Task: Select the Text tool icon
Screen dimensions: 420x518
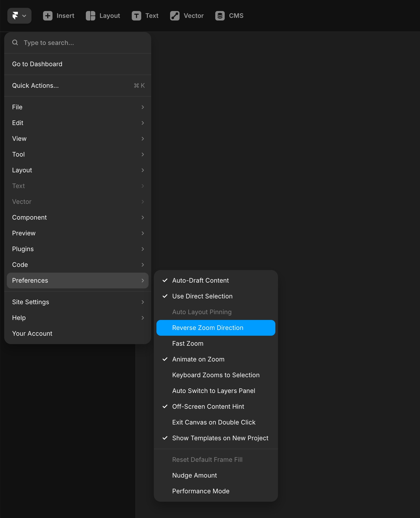Action: (136, 16)
